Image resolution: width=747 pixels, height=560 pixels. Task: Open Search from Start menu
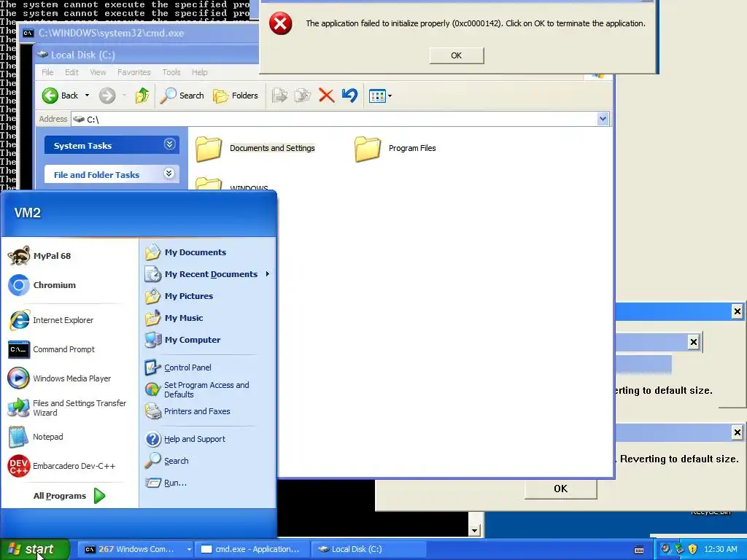(167, 461)
